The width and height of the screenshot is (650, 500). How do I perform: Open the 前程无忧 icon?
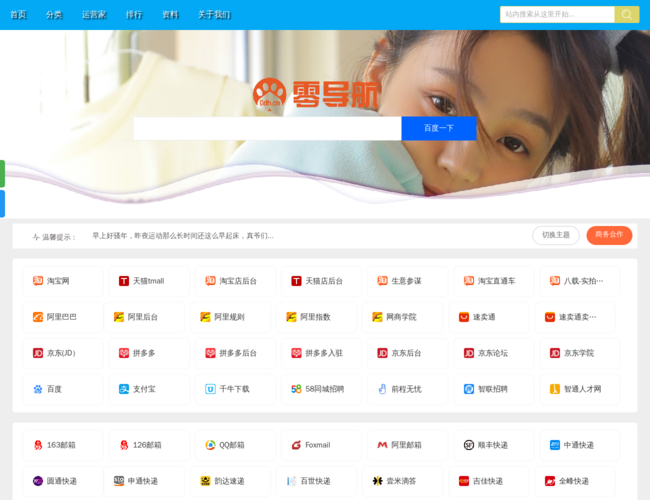tap(382, 389)
